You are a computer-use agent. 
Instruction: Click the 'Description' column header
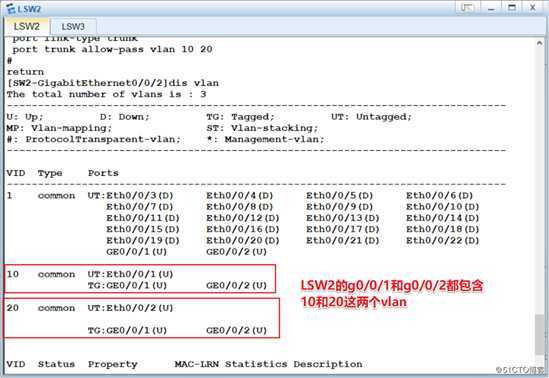tap(328, 364)
